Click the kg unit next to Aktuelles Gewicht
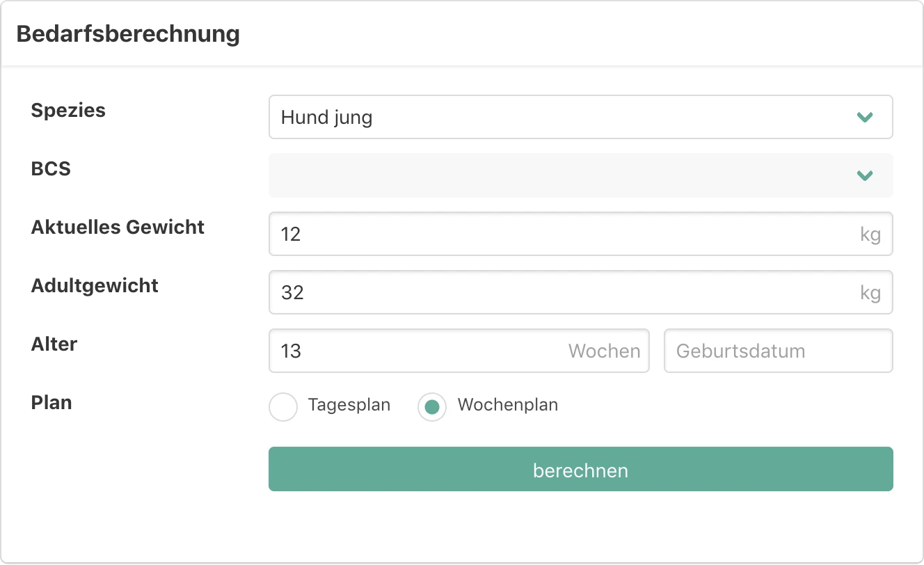924x565 pixels. coord(870,234)
